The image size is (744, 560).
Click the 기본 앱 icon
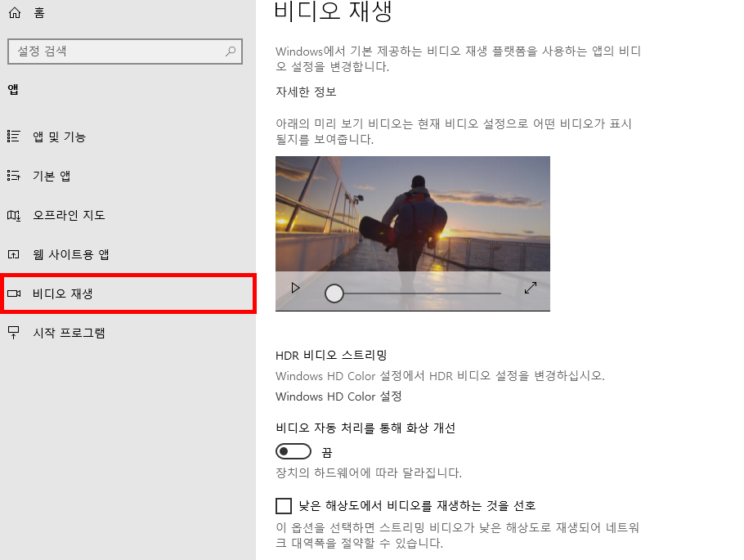coord(14,176)
